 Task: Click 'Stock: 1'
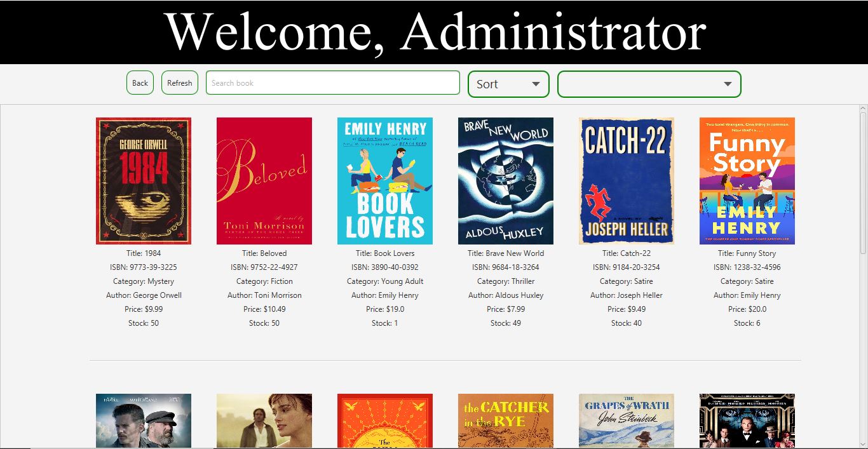tap(385, 323)
